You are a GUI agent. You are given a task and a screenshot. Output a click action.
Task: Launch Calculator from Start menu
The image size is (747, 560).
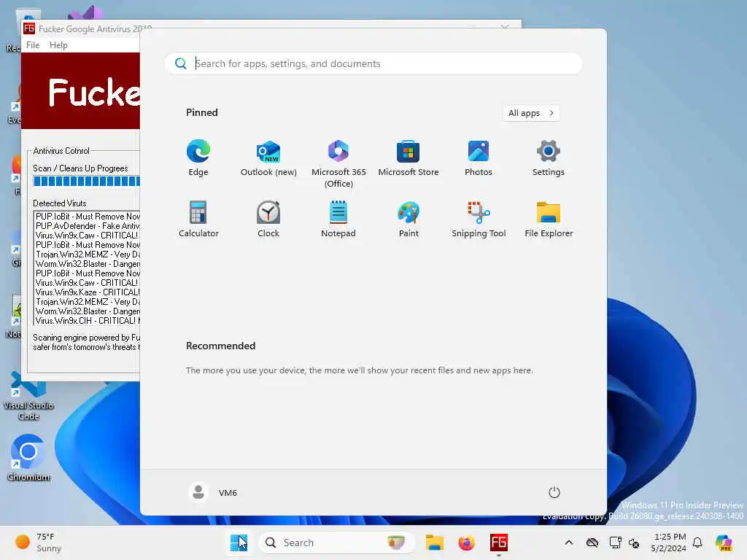coord(198,219)
